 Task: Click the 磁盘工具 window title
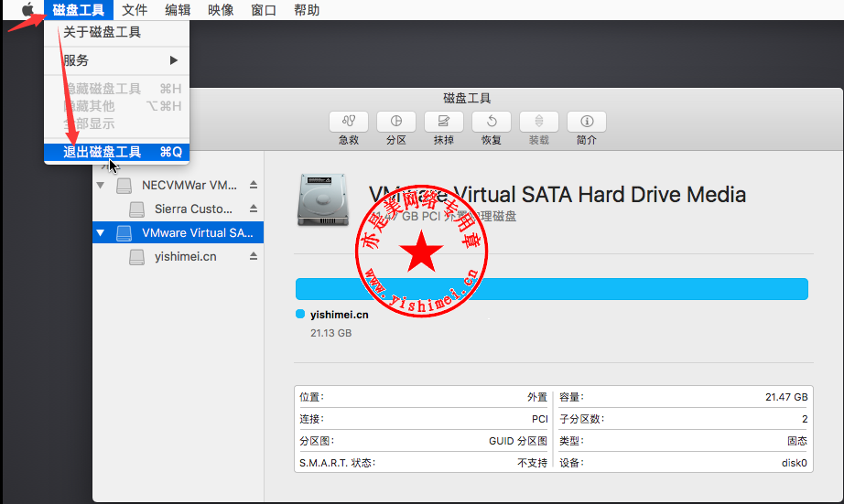[x=467, y=98]
